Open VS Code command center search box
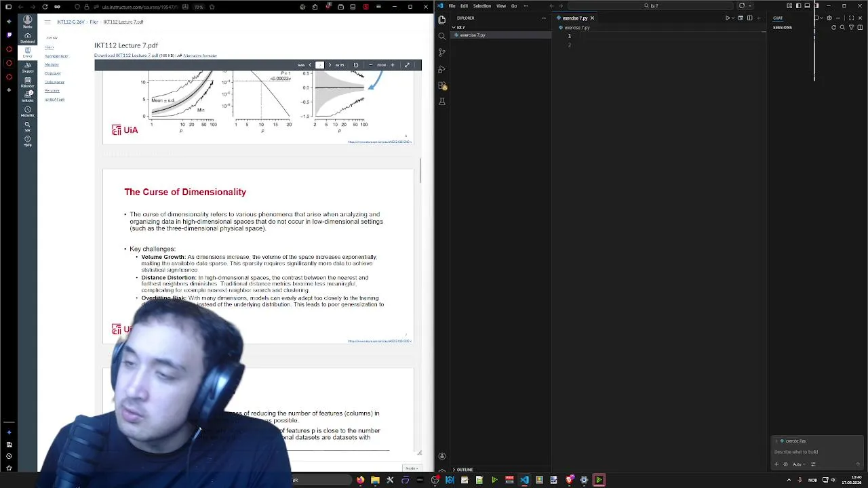The width and height of the screenshot is (868, 488). [x=650, y=6]
